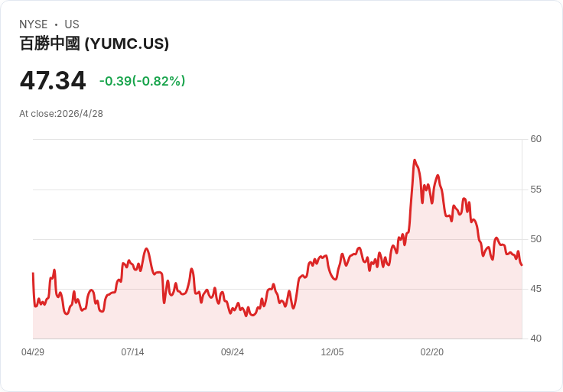Select the 02/20 date axis label
The image size is (563, 392).
pos(432,352)
